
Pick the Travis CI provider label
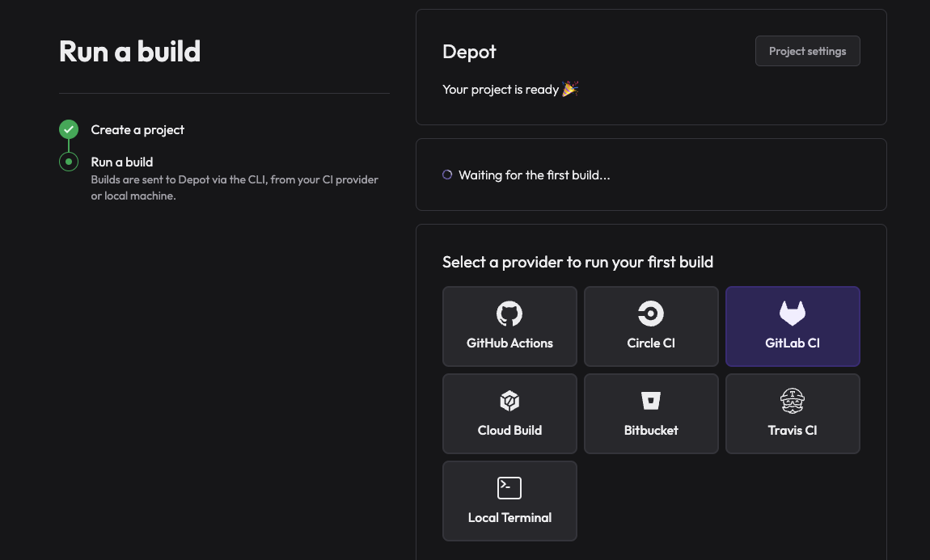pyautogui.click(x=793, y=431)
